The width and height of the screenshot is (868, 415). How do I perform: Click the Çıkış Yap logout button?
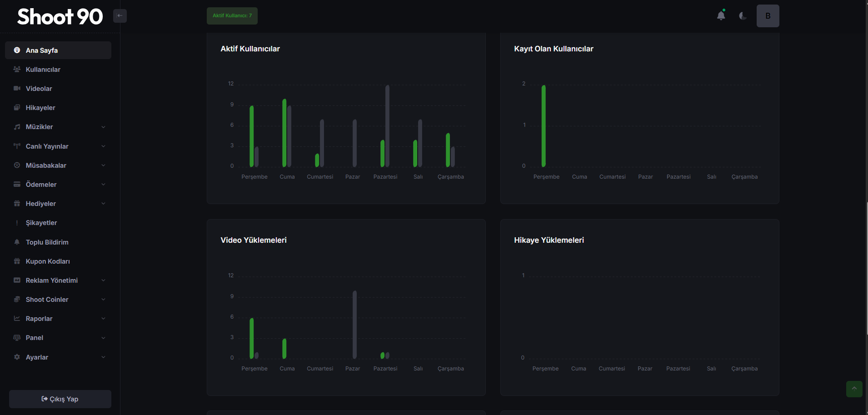(60, 399)
